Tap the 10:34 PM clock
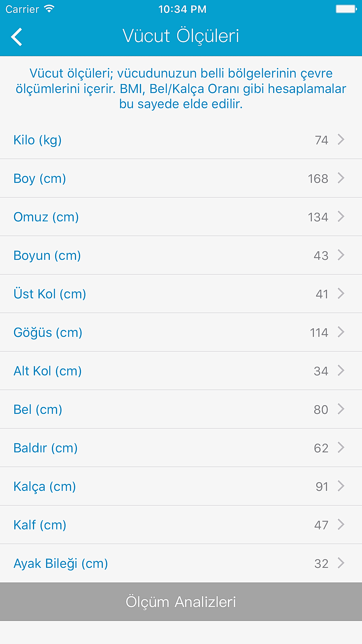Viewport: 362px width, 644px height. coord(182,9)
